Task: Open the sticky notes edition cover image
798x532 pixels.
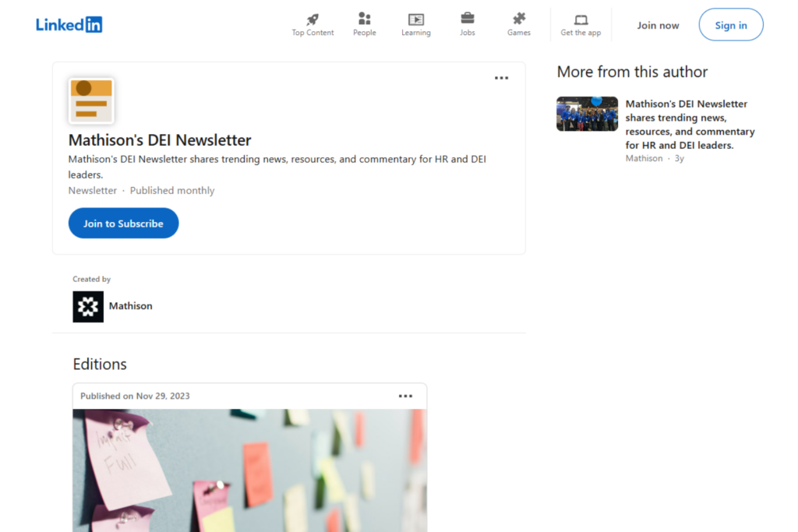Action: [x=250, y=470]
